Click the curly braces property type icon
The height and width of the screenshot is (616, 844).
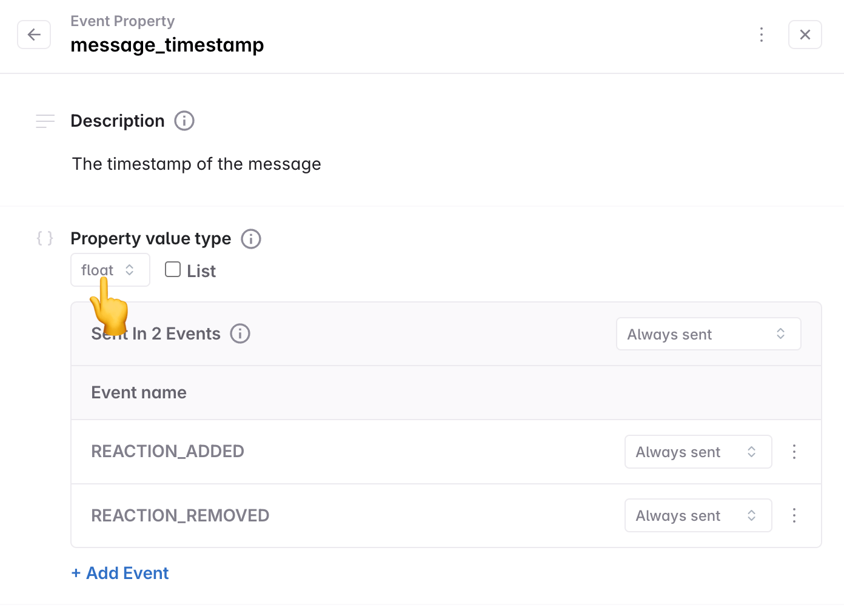[45, 238]
